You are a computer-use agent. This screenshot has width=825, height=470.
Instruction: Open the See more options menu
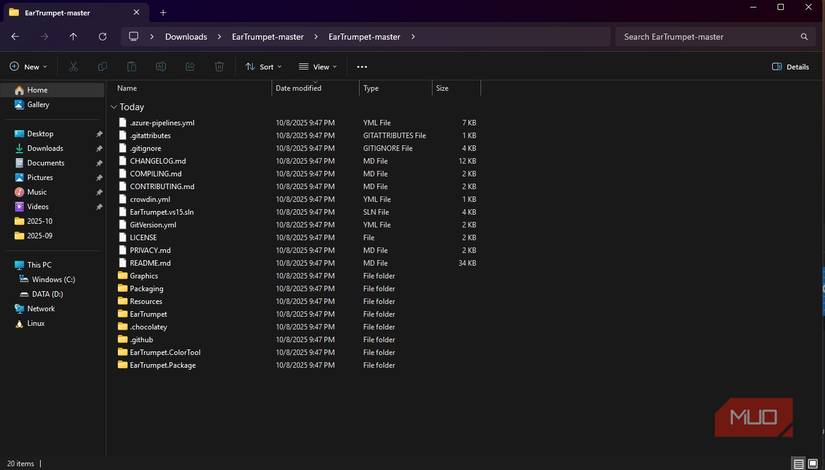[x=362, y=67]
